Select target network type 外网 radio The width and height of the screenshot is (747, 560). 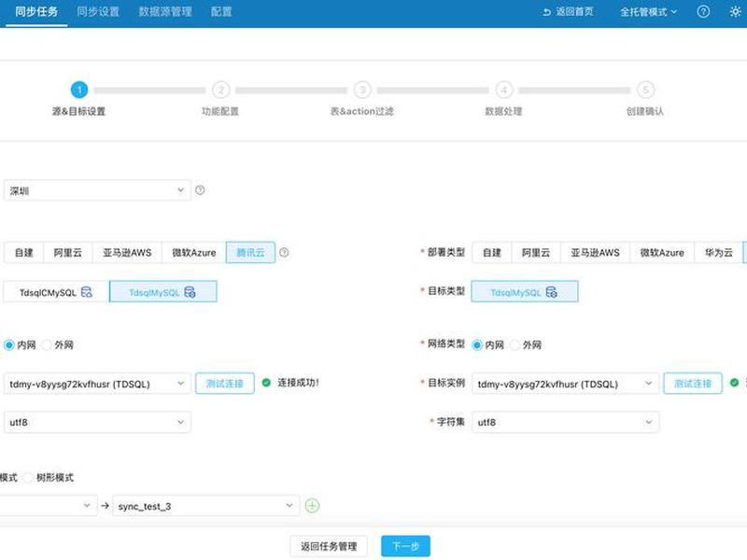514,344
